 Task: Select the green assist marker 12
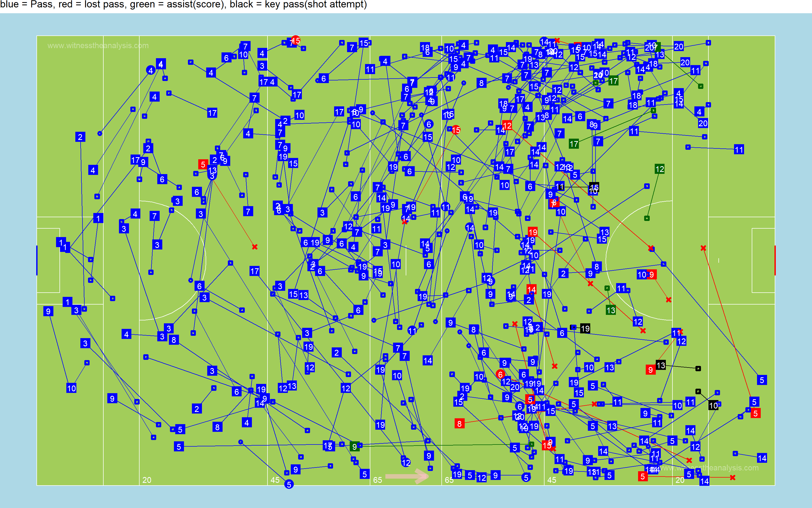coord(659,169)
